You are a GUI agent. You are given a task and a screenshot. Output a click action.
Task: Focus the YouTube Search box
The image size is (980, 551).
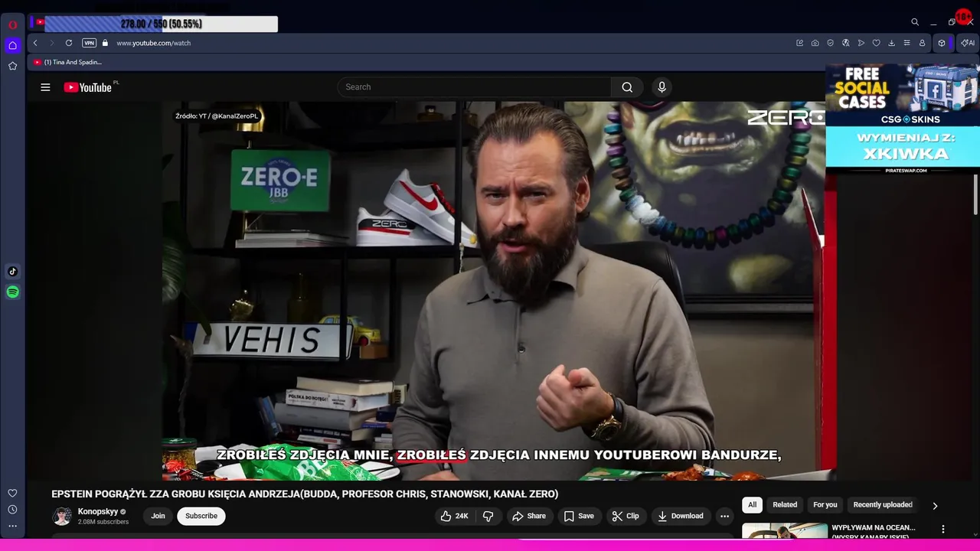click(x=475, y=87)
